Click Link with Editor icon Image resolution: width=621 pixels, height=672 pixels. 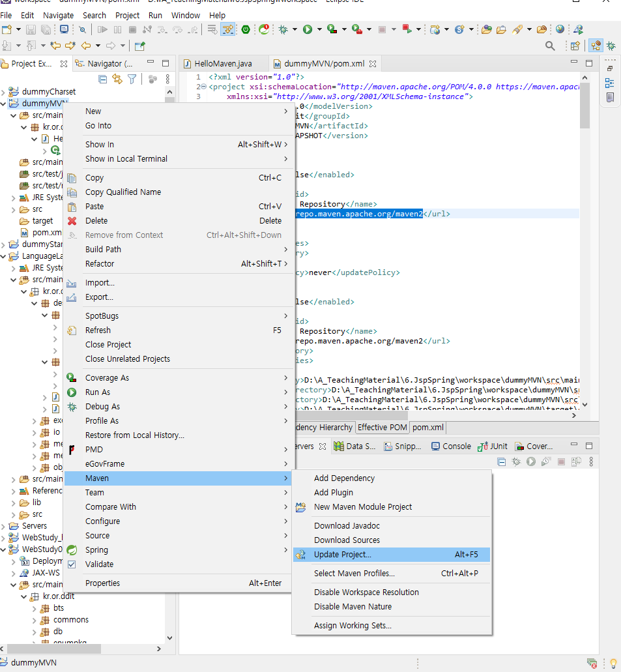click(117, 79)
